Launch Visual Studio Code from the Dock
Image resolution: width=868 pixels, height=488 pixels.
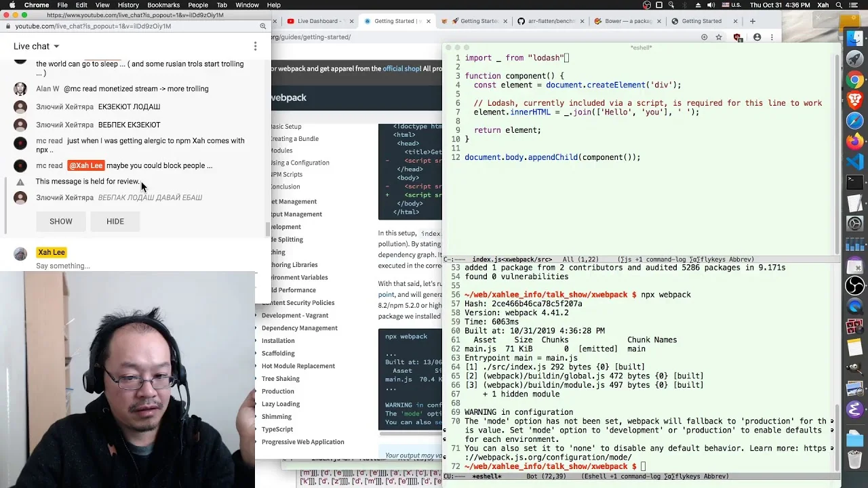(855, 162)
